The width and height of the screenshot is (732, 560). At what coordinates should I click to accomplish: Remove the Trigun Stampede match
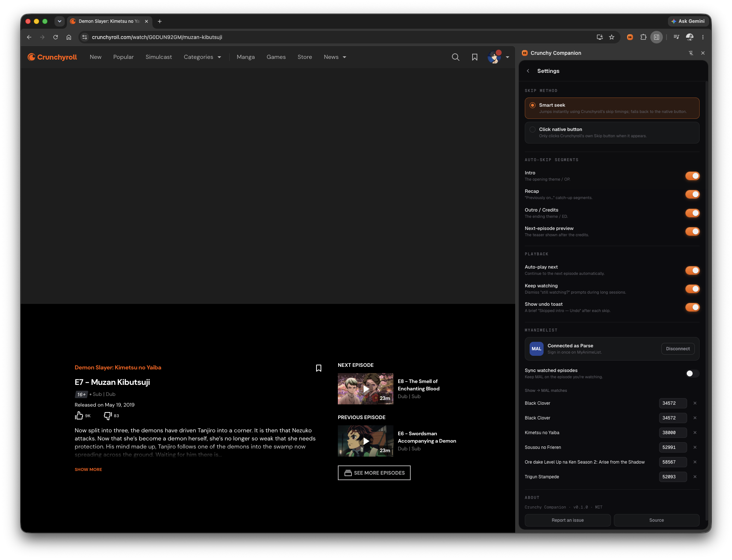[695, 477]
